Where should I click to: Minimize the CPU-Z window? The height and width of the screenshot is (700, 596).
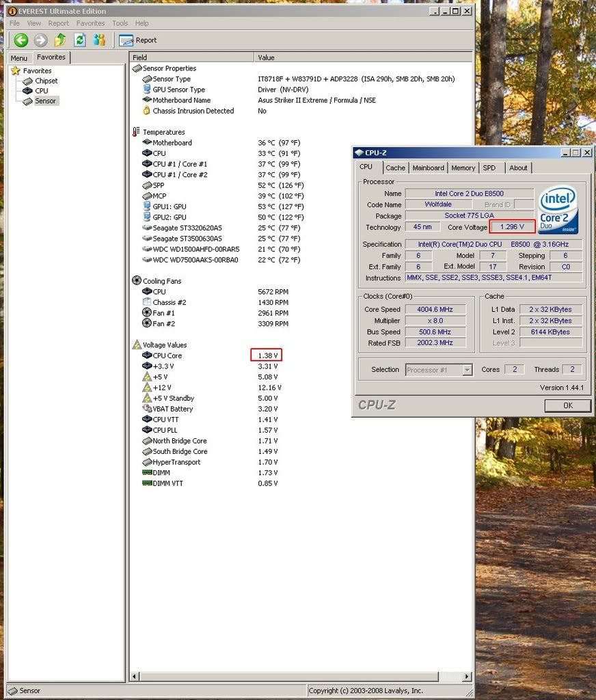(x=565, y=152)
